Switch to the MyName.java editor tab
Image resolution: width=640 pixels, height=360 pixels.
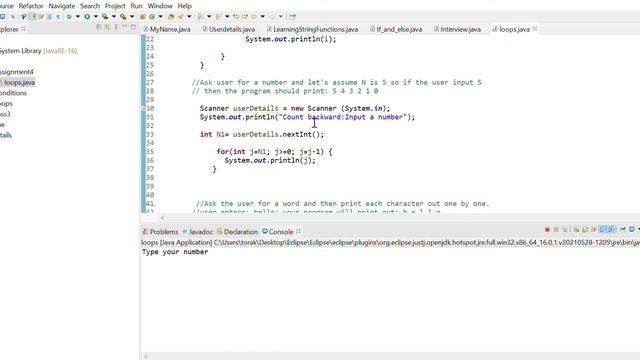[x=167, y=29]
